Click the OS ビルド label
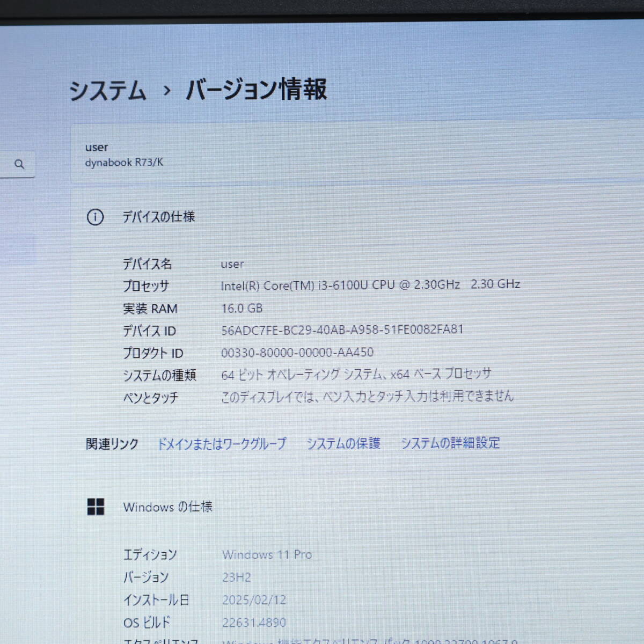 [x=147, y=623]
